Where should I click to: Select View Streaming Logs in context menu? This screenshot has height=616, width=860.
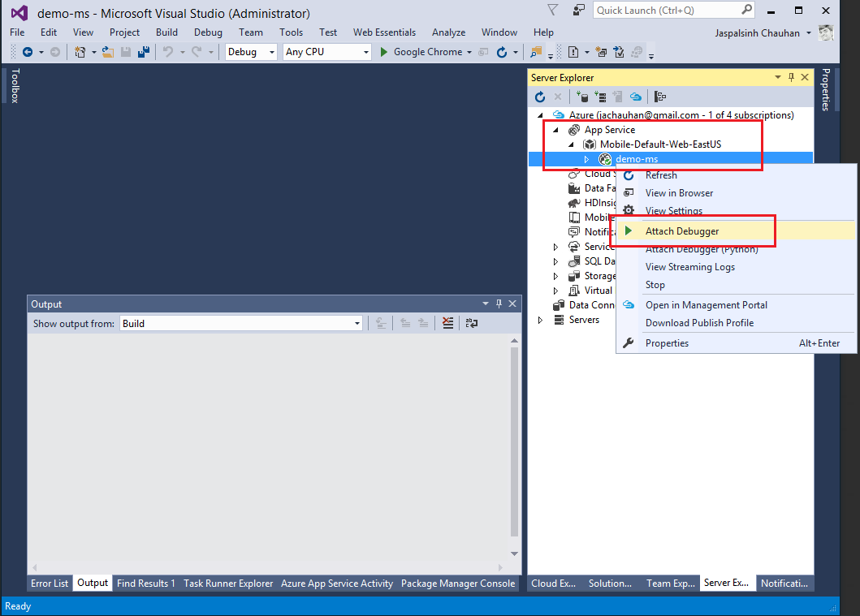736,267
